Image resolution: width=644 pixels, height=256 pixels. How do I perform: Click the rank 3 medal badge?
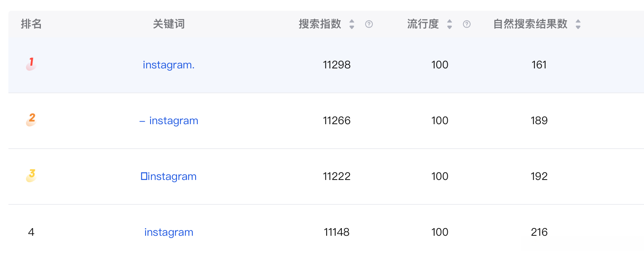point(31,175)
